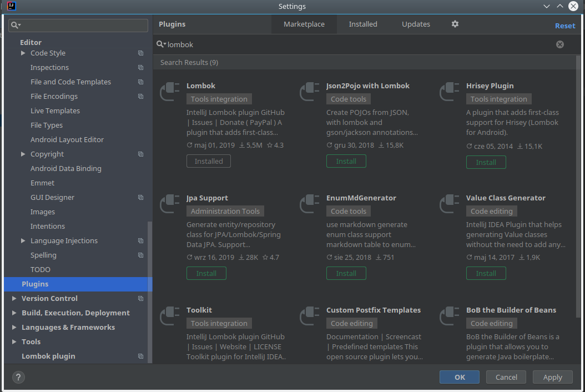Viewport: 585px width, 392px height.
Task: Click the plugin search field containing lombok
Action: 360,44
